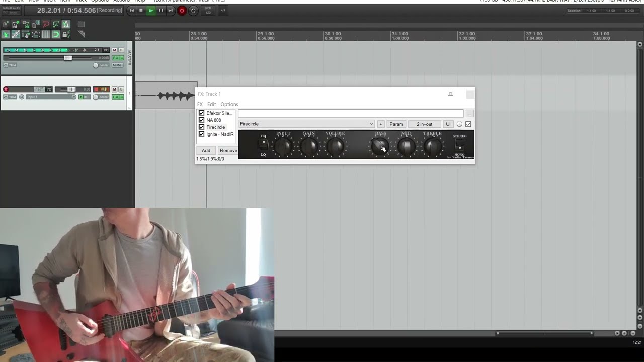Click the 4/4 time signature box
This screenshot has width=644, height=362.
[223, 10]
